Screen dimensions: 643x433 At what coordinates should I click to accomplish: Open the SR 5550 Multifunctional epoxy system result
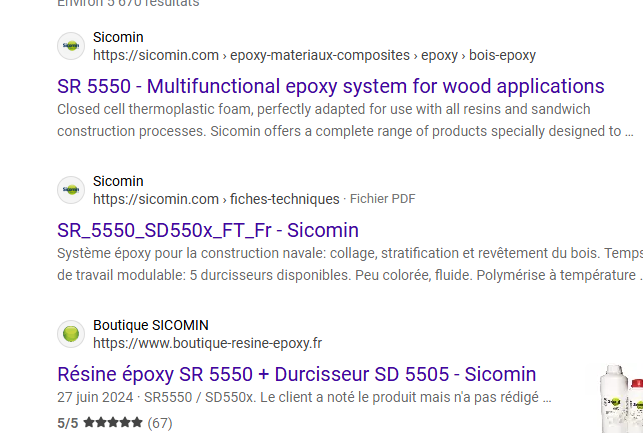point(330,86)
